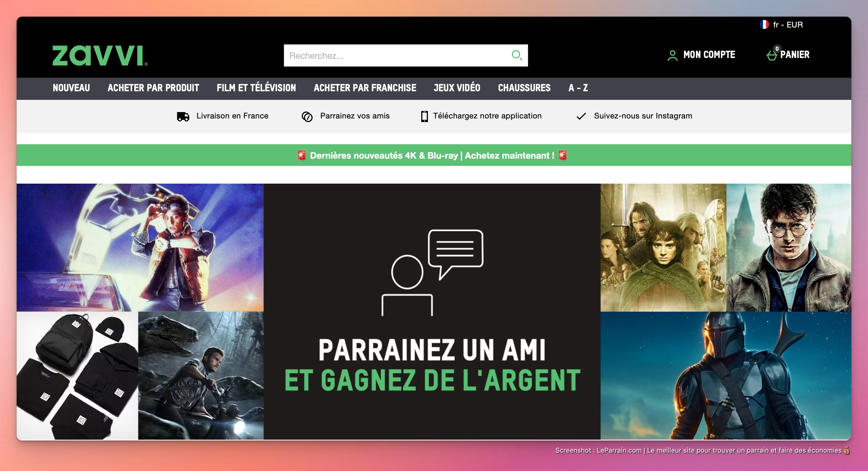Open the Harry Potter image
The height and width of the screenshot is (471, 868).
(789, 247)
